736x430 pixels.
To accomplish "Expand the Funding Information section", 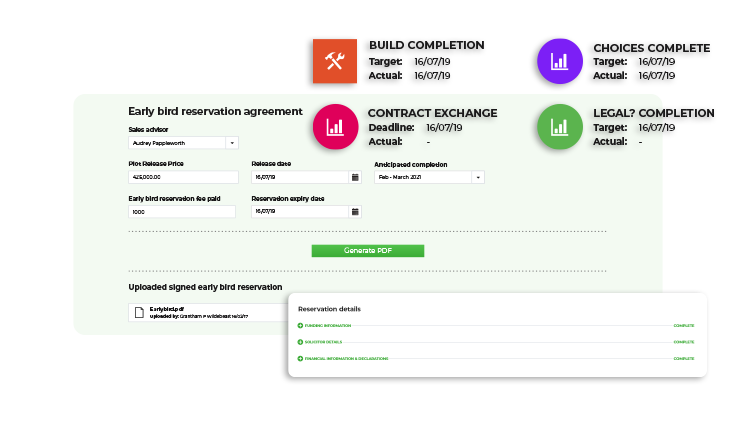I will tap(300, 326).
